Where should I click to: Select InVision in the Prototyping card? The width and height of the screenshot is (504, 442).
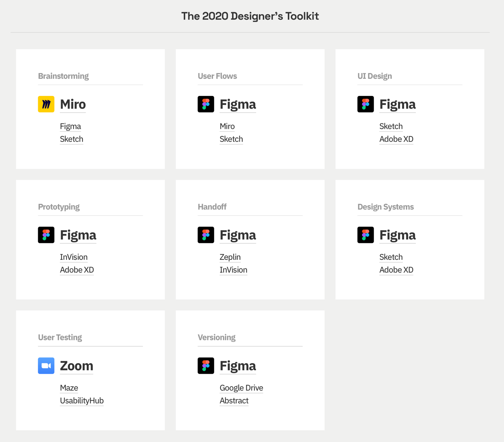(74, 257)
